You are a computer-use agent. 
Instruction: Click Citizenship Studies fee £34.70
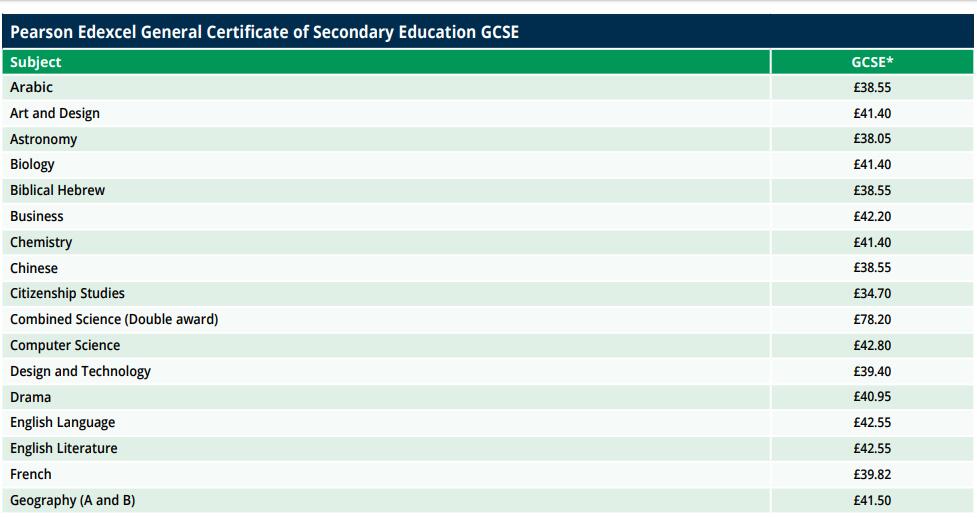point(872,293)
